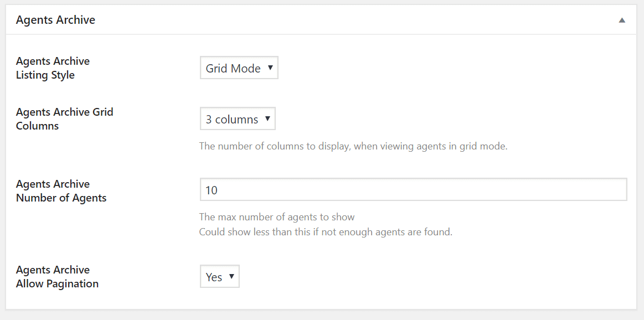
Task: Click the 'Could show less than this' note
Action: pyautogui.click(x=326, y=232)
